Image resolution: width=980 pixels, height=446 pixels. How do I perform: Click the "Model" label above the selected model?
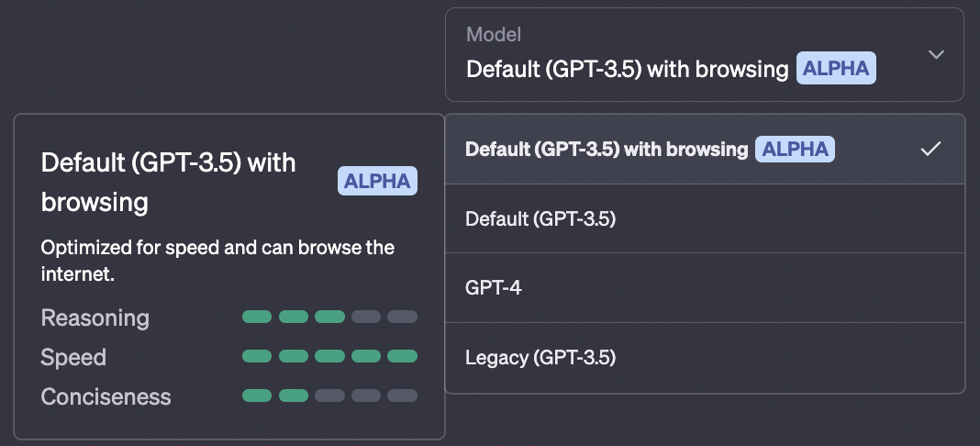(494, 35)
